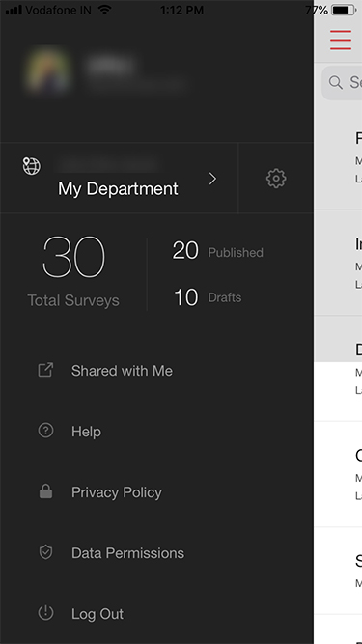Tap the 30 total surveys count
The width and height of the screenshot is (362, 644).
(74, 258)
